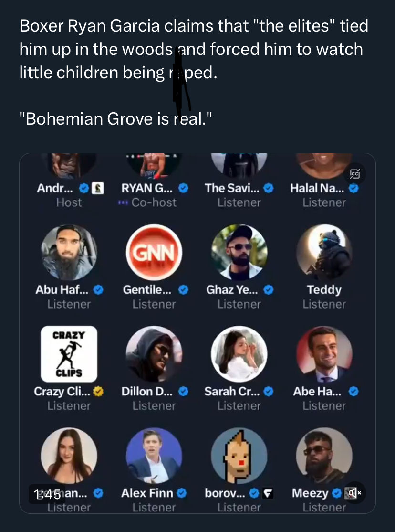Screen dimensions: 395x532
Task: Click Crazy Clips' gold verified badge
Action: pos(98,392)
